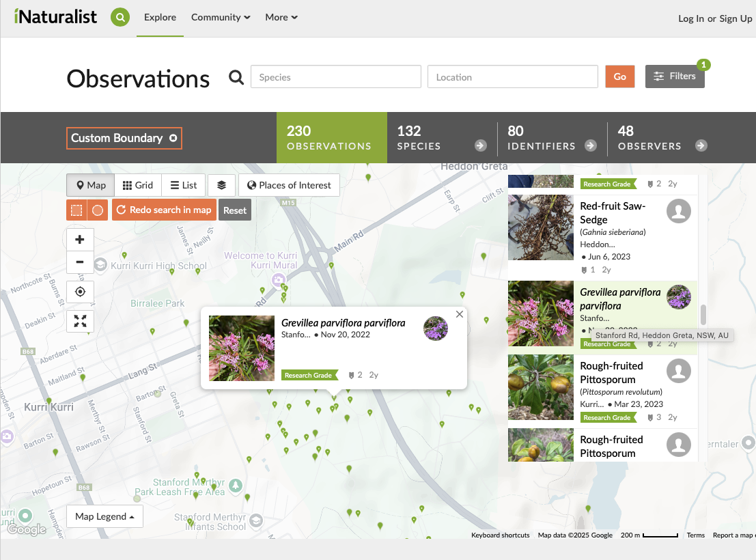Click the Location input field
756x560 pixels.
click(x=512, y=77)
